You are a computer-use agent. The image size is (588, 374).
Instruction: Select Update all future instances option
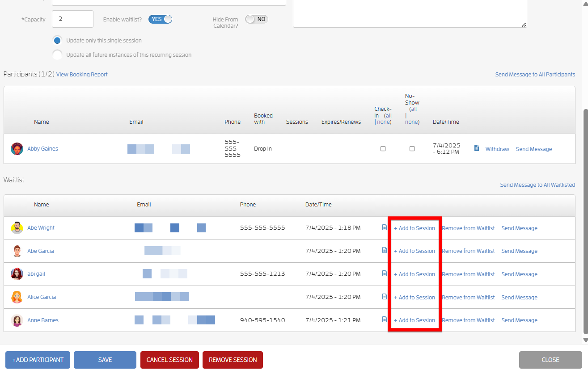pos(57,55)
